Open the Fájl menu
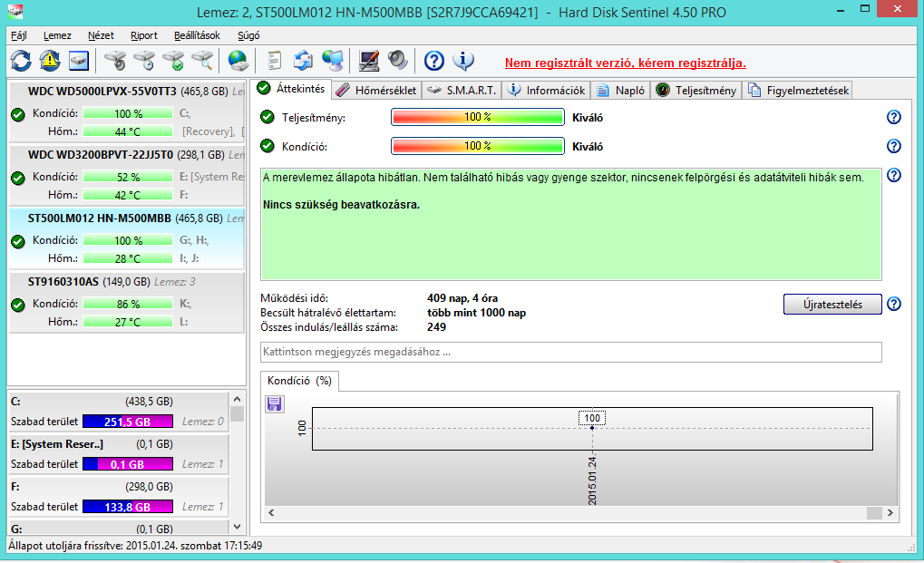Screen dimensions: 924x563 19,35
